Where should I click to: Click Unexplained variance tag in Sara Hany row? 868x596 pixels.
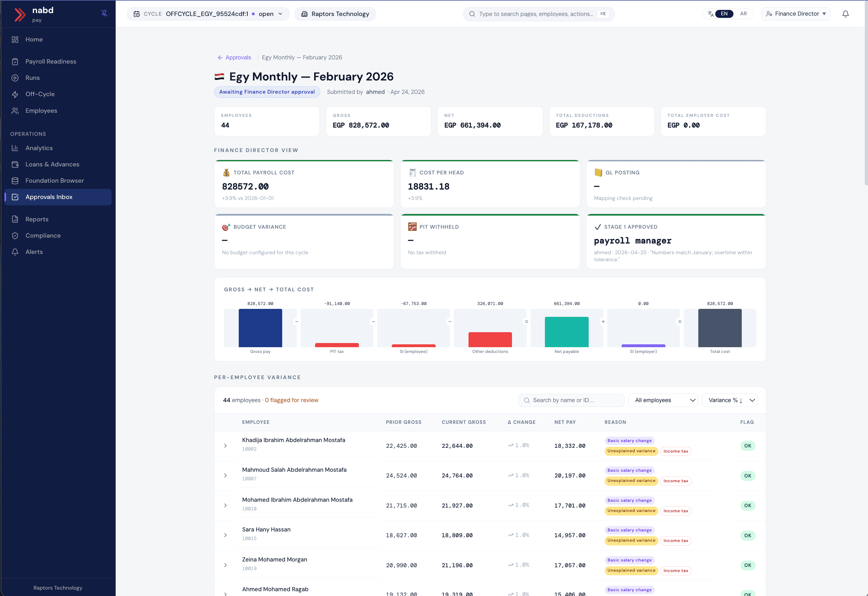point(631,541)
